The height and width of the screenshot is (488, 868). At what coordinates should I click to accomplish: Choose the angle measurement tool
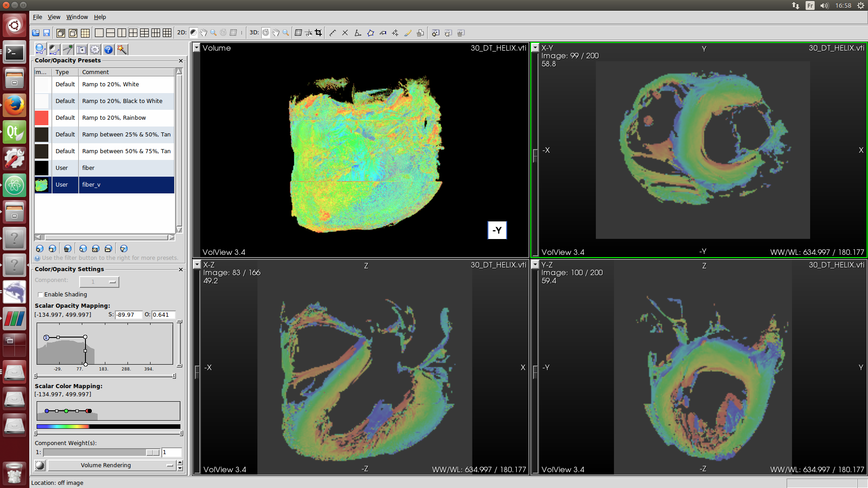point(358,33)
